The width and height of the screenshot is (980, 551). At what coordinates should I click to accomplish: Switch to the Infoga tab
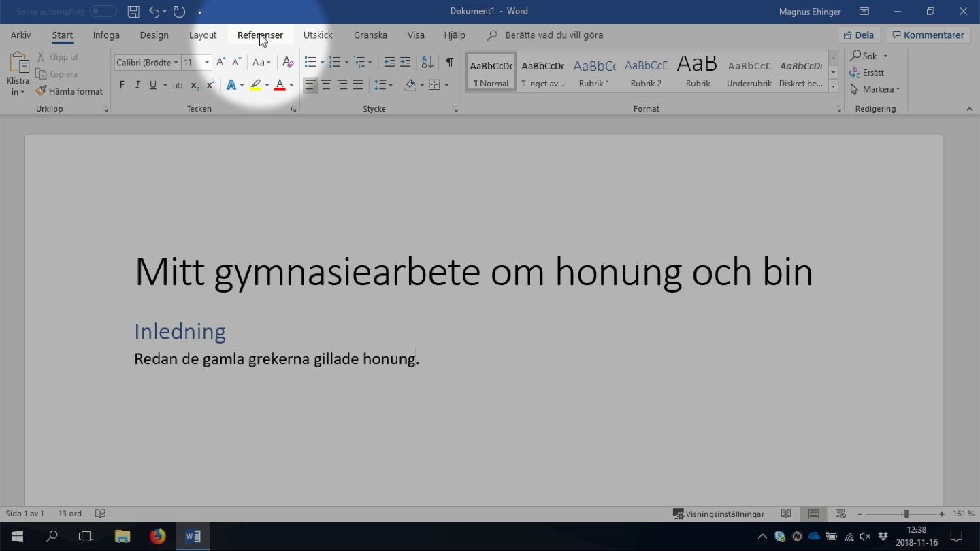coord(106,35)
